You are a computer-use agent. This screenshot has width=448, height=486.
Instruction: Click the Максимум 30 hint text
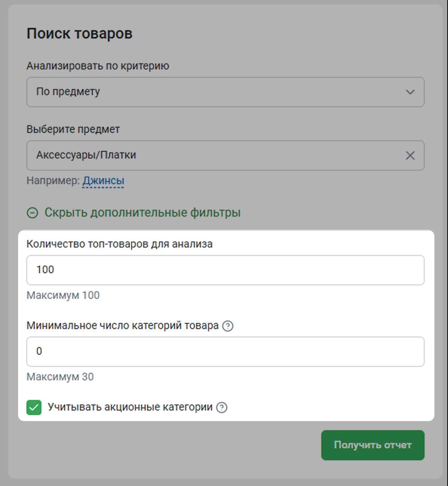coord(60,377)
